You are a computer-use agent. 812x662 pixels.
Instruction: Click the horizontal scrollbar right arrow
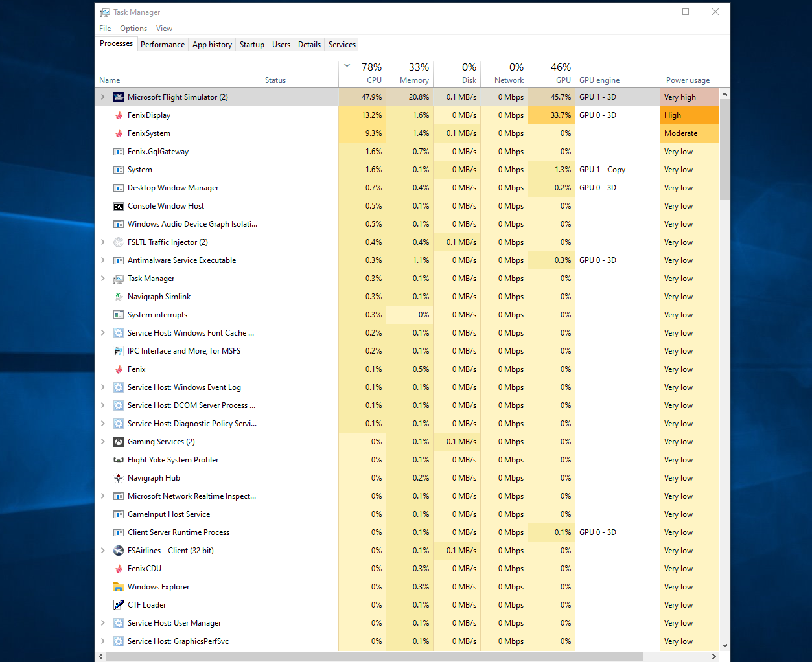click(714, 656)
